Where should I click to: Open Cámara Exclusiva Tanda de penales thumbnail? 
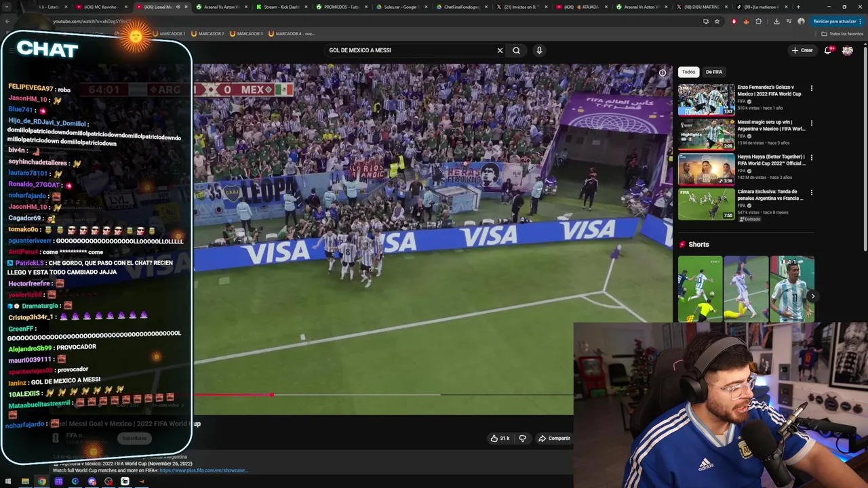(x=706, y=204)
